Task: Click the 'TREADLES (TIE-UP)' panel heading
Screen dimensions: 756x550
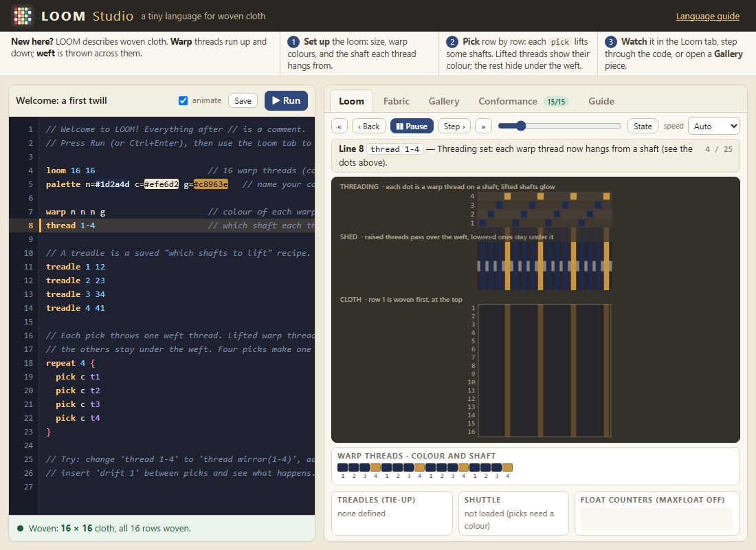Action: [376, 500]
